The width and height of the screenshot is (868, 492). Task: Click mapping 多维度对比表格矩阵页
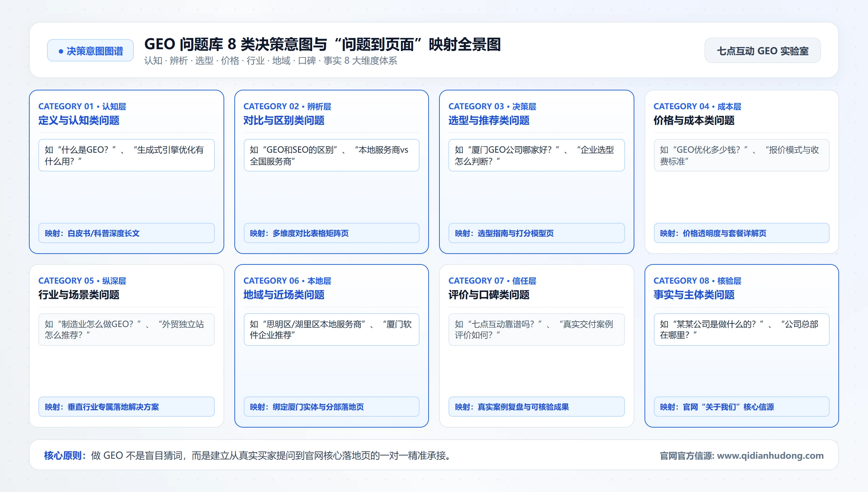[332, 233]
